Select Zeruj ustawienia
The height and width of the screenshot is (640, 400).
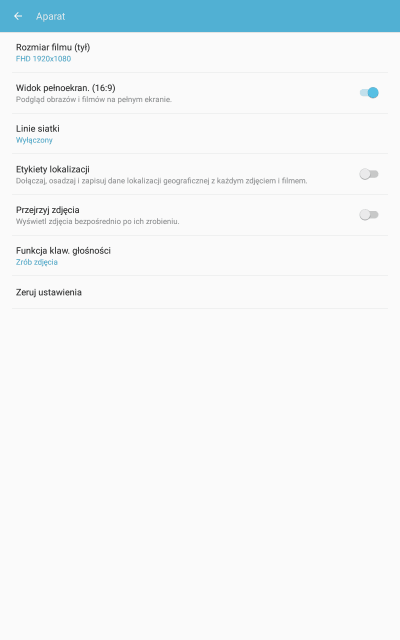pyautogui.click(x=200, y=292)
